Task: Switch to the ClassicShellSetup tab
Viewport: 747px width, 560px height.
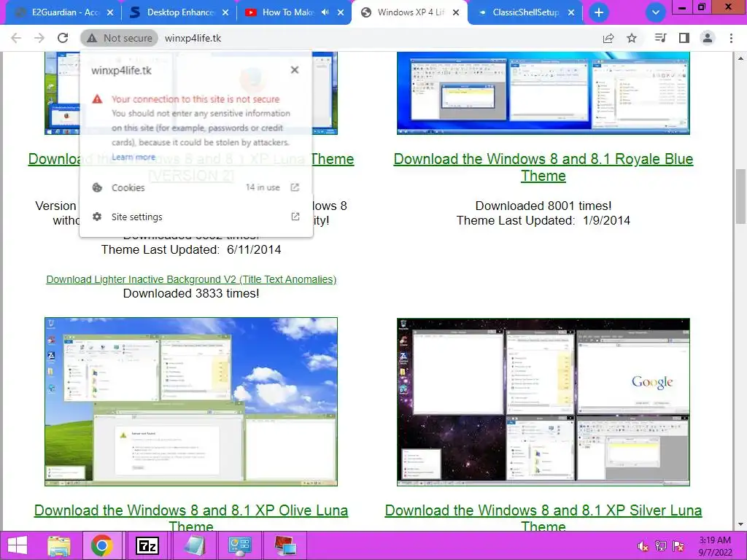Action: tap(524, 12)
